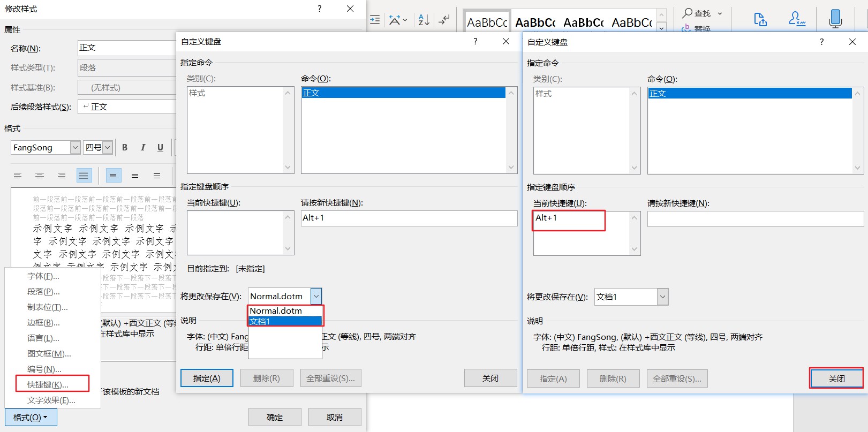The image size is (868, 432).
Task: Select single line spacing button
Action: [112, 175]
